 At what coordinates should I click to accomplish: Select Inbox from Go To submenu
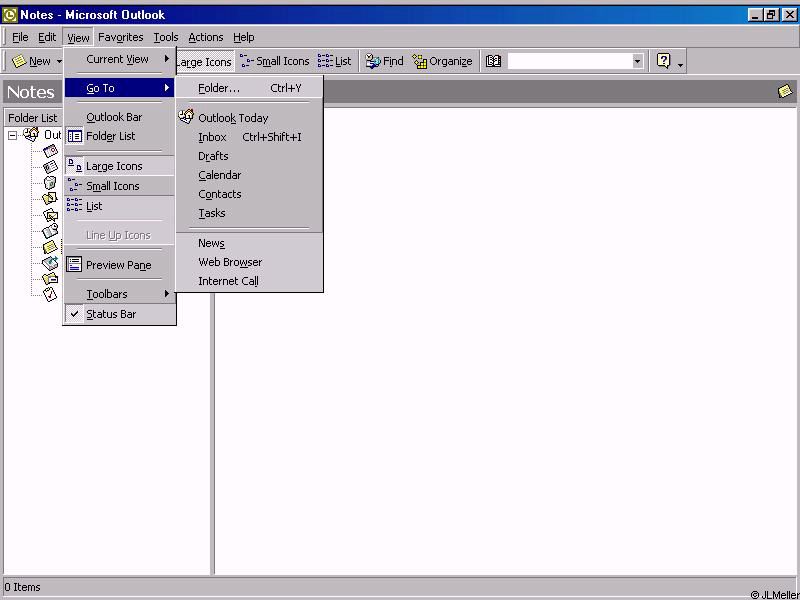click(212, 137)
